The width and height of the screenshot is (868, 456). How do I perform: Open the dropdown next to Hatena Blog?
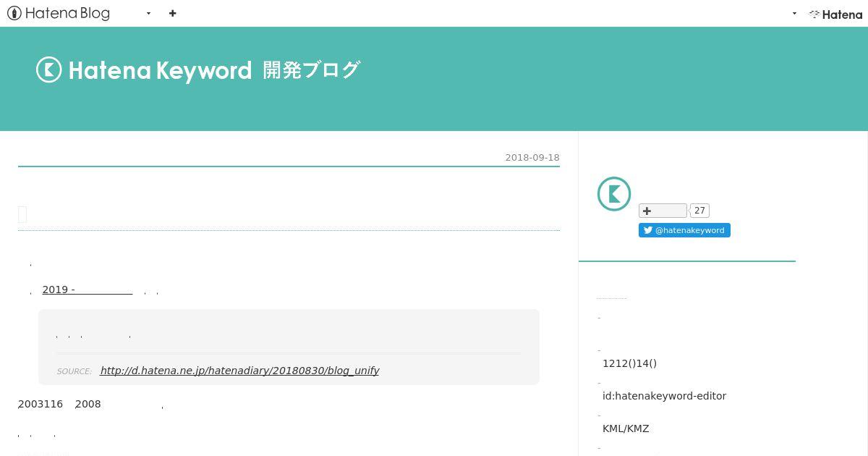(148, 13)
